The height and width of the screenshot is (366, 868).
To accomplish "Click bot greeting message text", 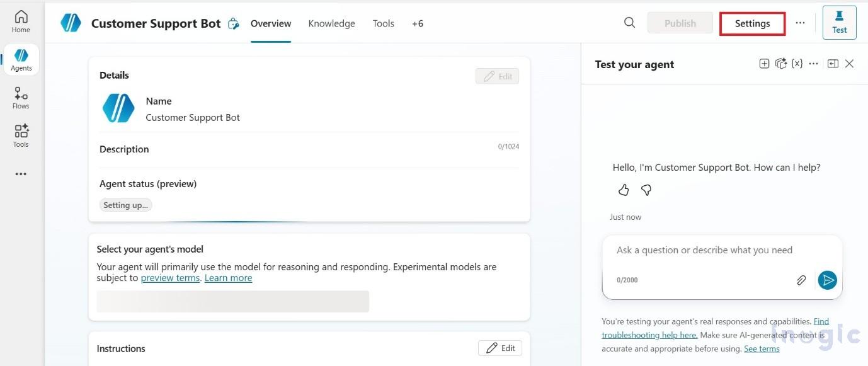I will pos(716,168).
